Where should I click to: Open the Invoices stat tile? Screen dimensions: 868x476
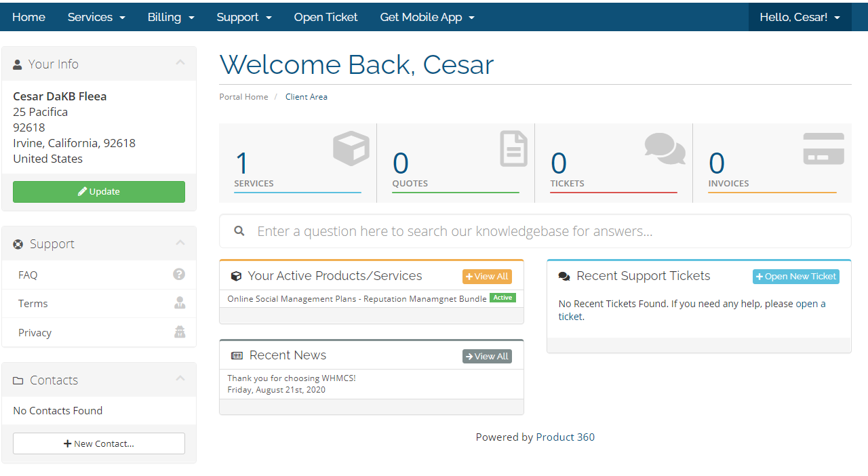coord(772,163)
